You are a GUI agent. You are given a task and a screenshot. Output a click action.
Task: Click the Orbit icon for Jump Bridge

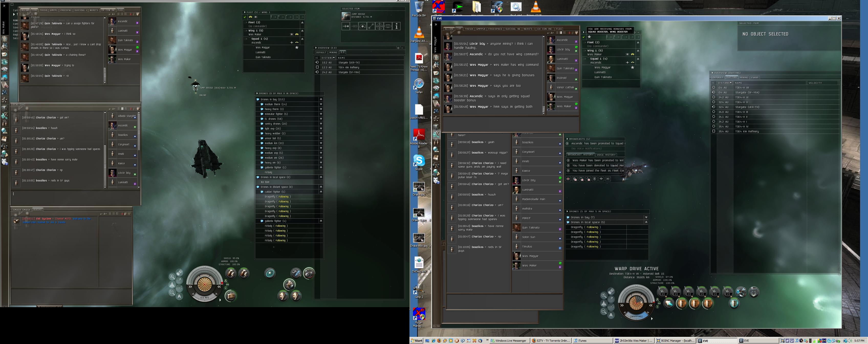[x=363, y=26]
